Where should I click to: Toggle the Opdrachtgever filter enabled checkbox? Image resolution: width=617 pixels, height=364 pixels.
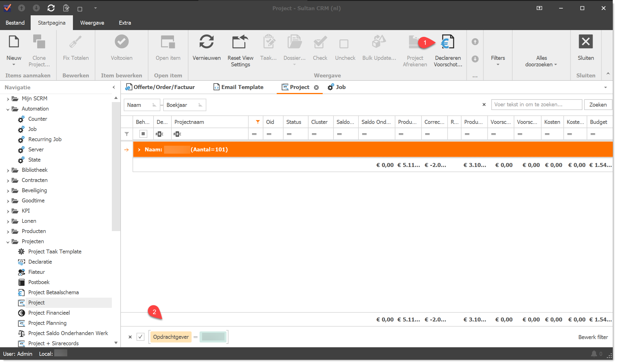tap(140, 337)
